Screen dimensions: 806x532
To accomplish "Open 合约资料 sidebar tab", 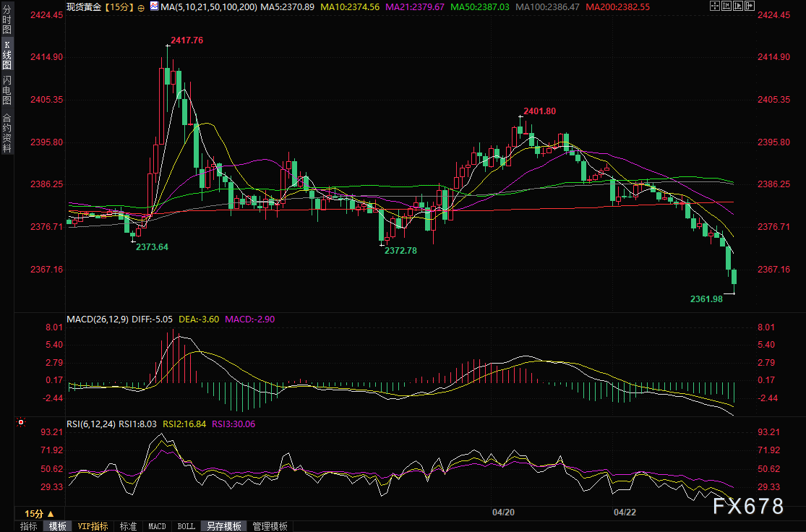I will click(x=7, y=131).
